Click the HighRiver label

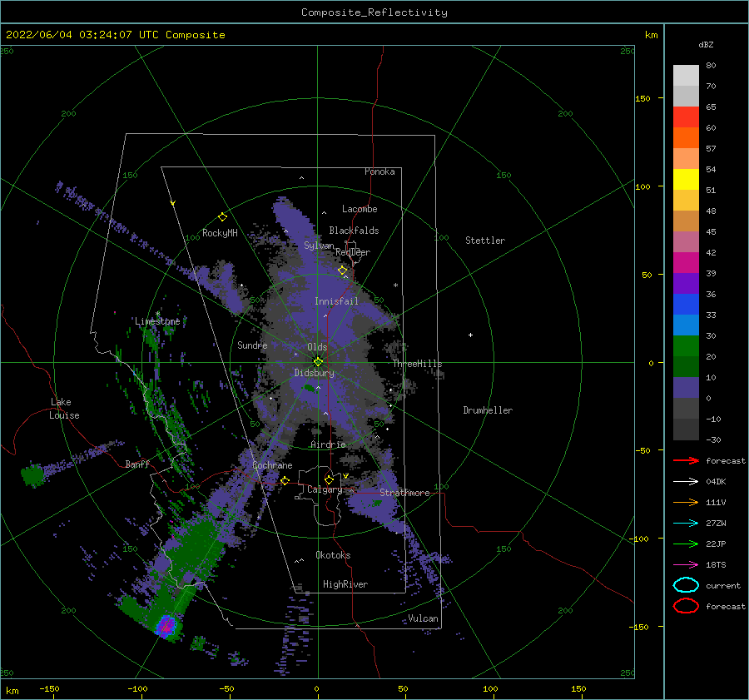coord(345,584)
